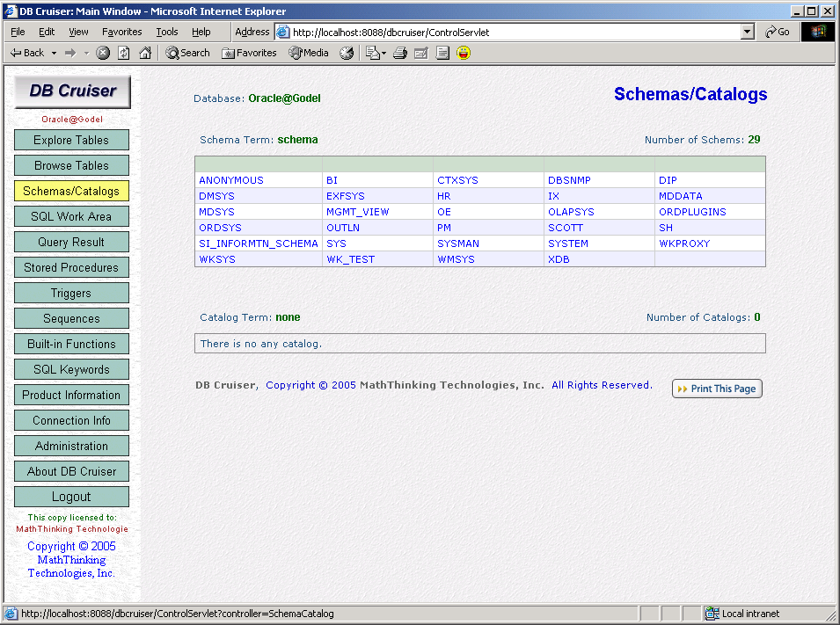
Task: Open the History icon in toolbar
Action: click(347, 53)
